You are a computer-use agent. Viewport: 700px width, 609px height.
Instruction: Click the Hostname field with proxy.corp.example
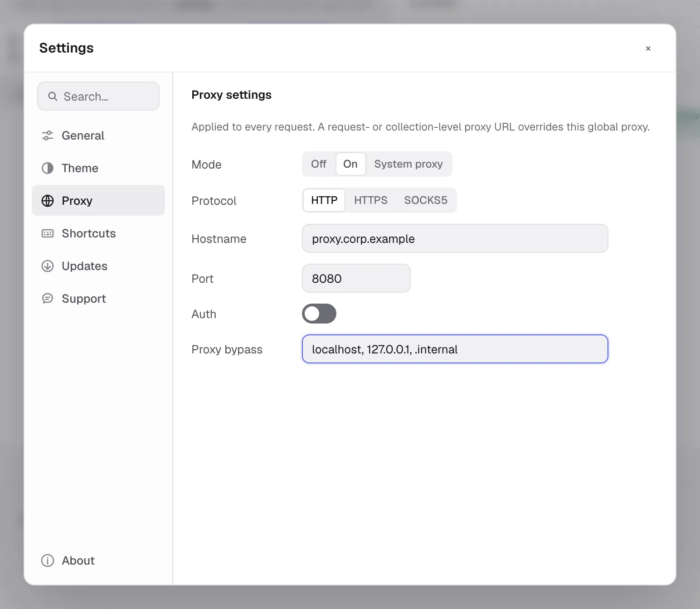[455, 238]
